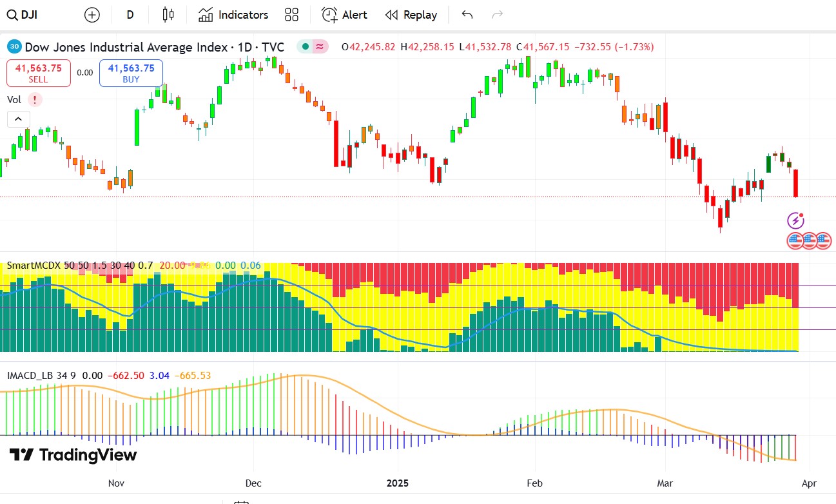
Task: Click the 41,563.75 BUY button
Action: pyautogui.click(x=131, y=73)
